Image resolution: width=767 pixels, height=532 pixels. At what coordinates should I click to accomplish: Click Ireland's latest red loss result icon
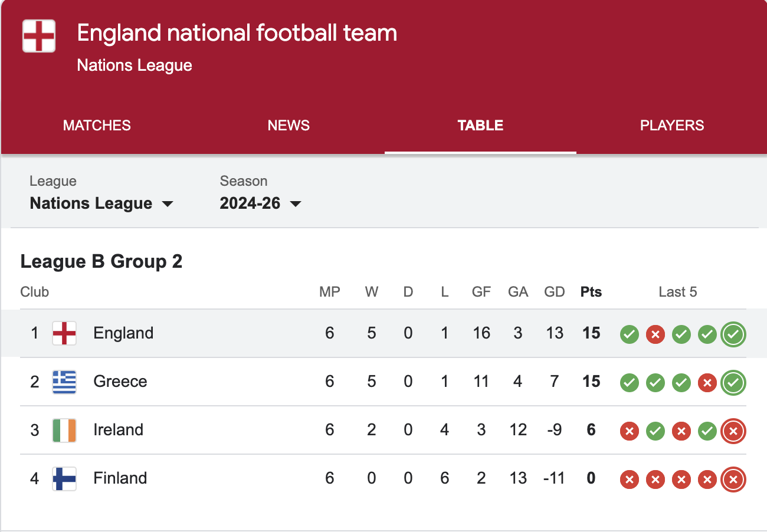pyautogui.click(x=733, y=431)
